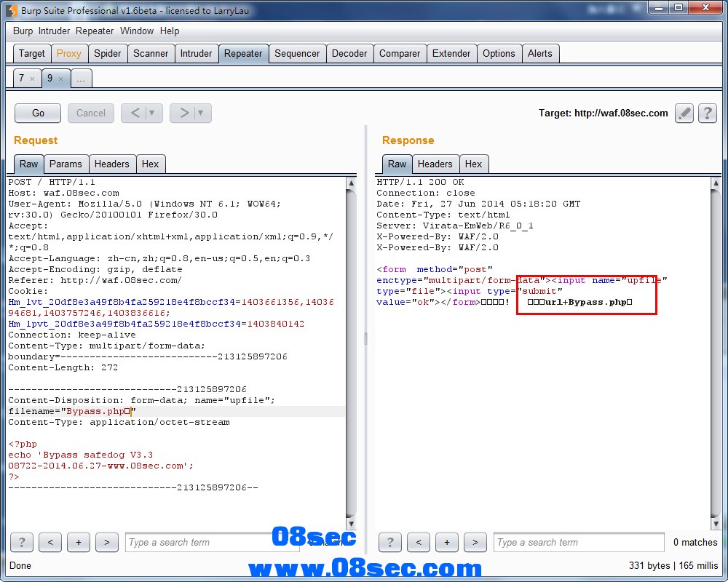Go to next match in request search
Image resolution: width=728 pixels, height=582 pixels.
[107, 542]
